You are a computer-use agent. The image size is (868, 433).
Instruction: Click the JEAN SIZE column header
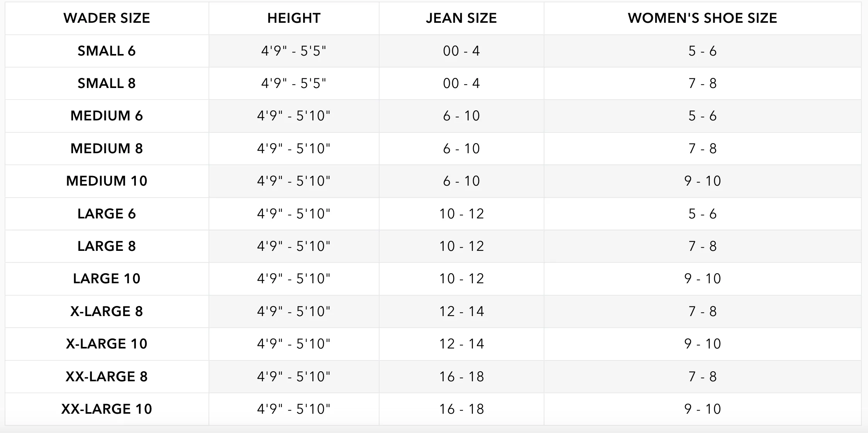pyautogui.click(x=461, y=18)
